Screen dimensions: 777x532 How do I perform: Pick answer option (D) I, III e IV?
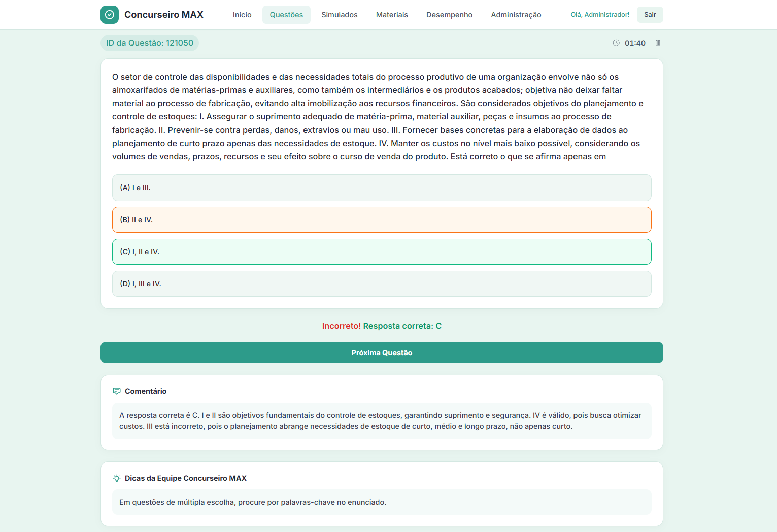(x=381, y=284)
